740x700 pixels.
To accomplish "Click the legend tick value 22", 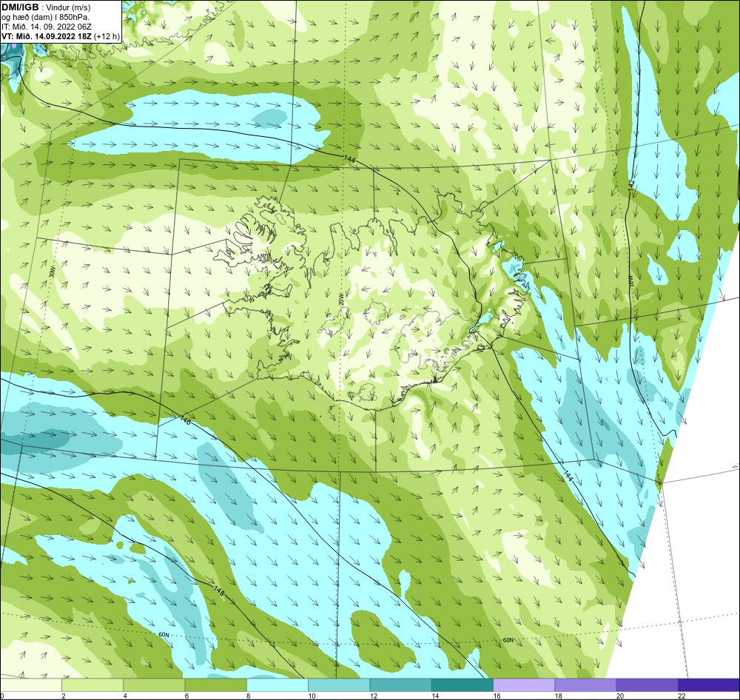I will pyautogui.click(x=681, y=696).
